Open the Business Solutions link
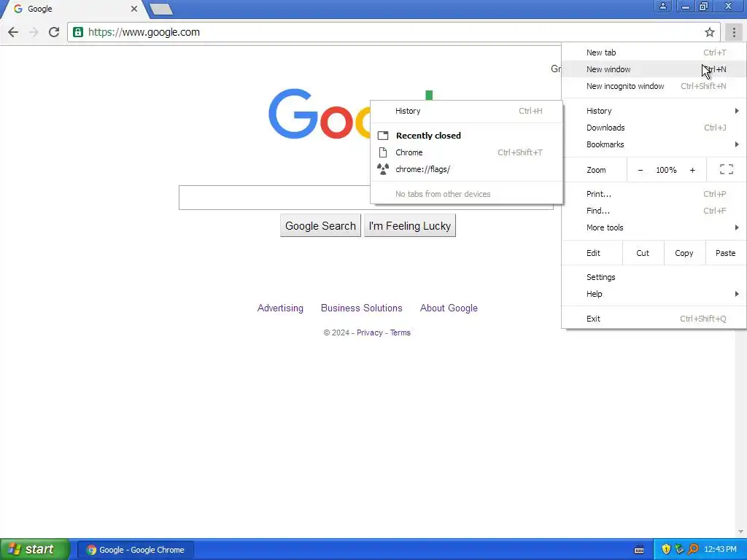This screenshot has height=560, width=747. pyautogui.click(x=362, y=308)
